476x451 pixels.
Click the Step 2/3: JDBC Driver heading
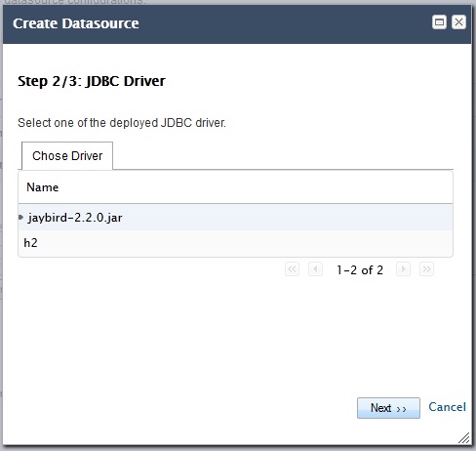coord(92,81)
